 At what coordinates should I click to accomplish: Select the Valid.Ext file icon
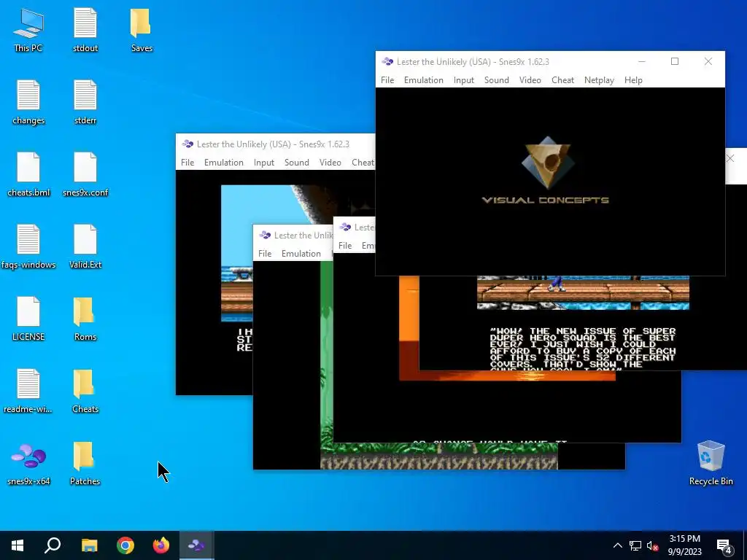point(85,246)
